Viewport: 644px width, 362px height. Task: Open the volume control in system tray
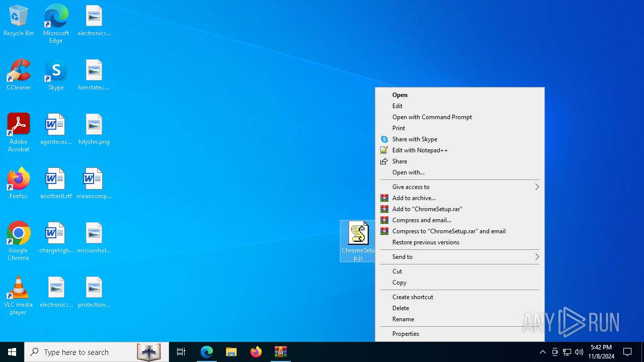(x=579, y=352)
